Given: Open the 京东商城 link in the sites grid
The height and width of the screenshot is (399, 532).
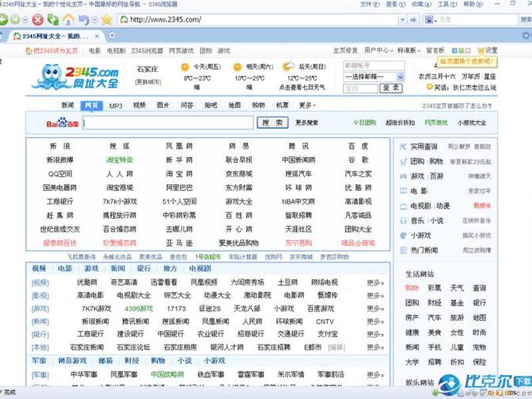Looking at the screenshot, I should (x=239, y=174).
